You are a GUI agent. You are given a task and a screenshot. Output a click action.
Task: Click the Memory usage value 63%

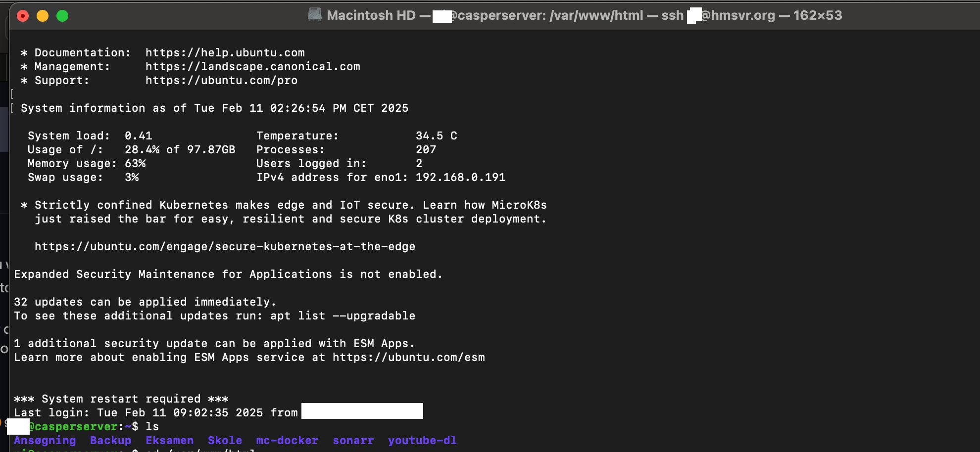[x=135, y=163]
